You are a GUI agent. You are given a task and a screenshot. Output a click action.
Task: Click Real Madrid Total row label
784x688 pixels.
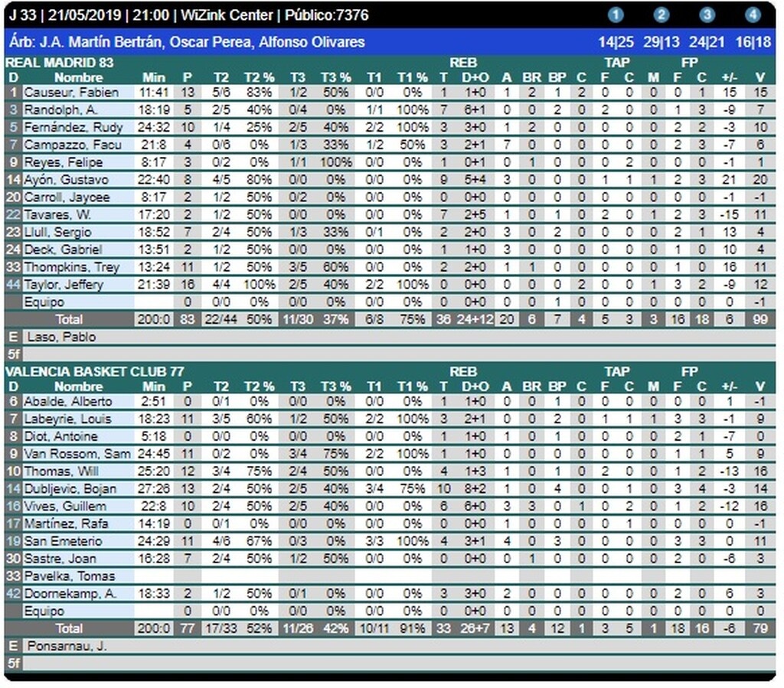pos(69,320)
